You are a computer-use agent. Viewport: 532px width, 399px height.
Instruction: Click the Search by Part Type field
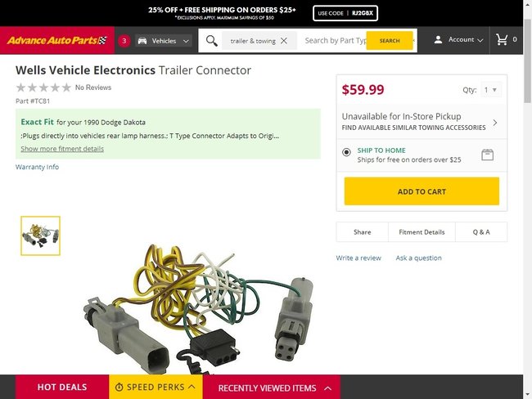pos(334,40)
